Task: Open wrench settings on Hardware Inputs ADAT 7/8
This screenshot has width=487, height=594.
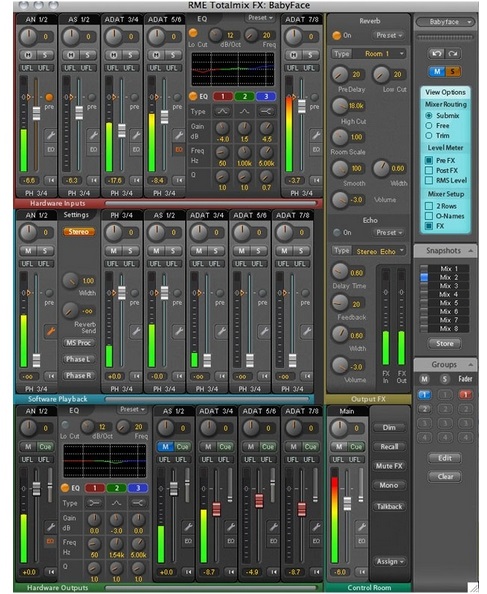Action: [x=316, y=135]
